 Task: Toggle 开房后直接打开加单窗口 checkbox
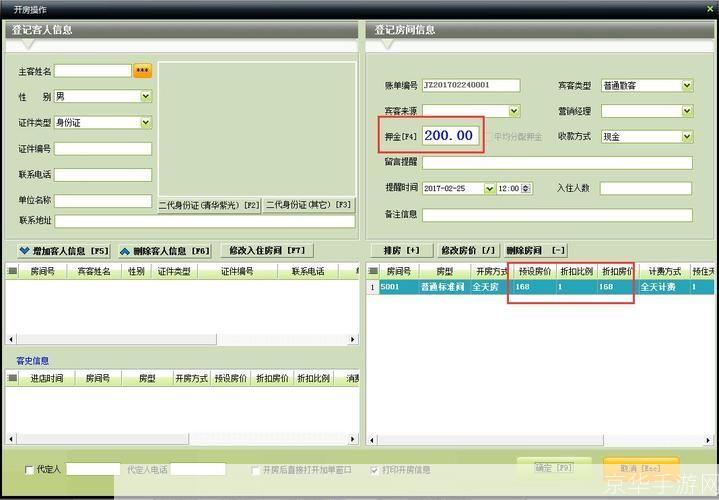tap(255, 470)
